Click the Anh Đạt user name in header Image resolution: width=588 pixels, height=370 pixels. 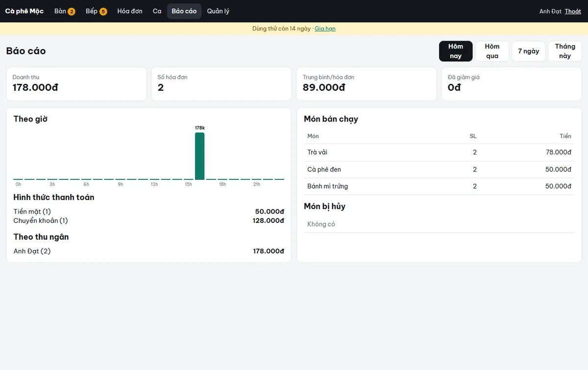click(550, 11)
